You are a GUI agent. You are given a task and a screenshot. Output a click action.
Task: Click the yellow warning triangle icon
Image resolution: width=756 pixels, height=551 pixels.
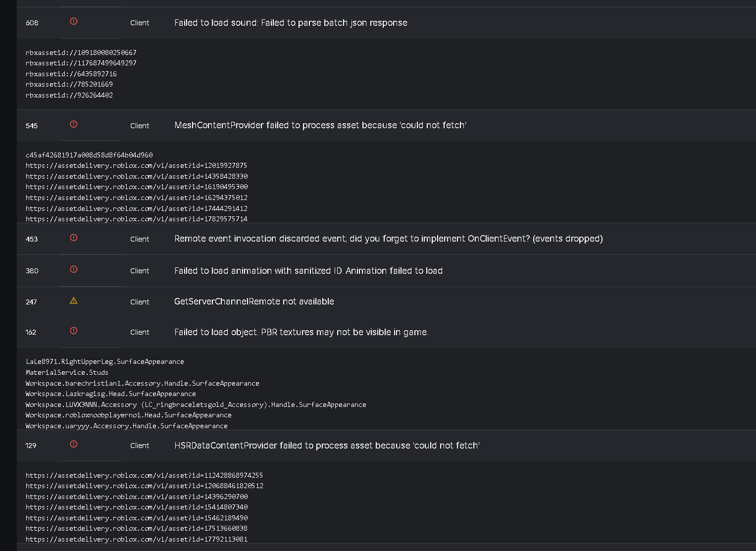pos(74,301)
